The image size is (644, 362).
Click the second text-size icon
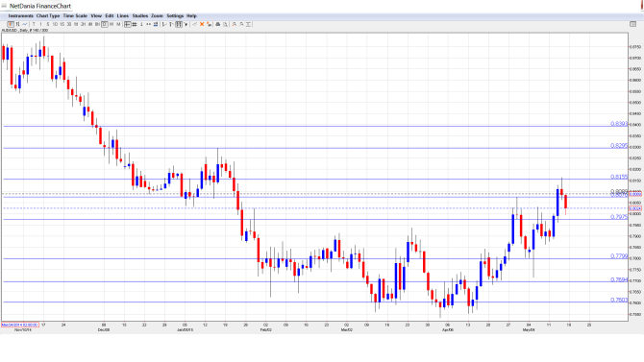coord(241,25)
